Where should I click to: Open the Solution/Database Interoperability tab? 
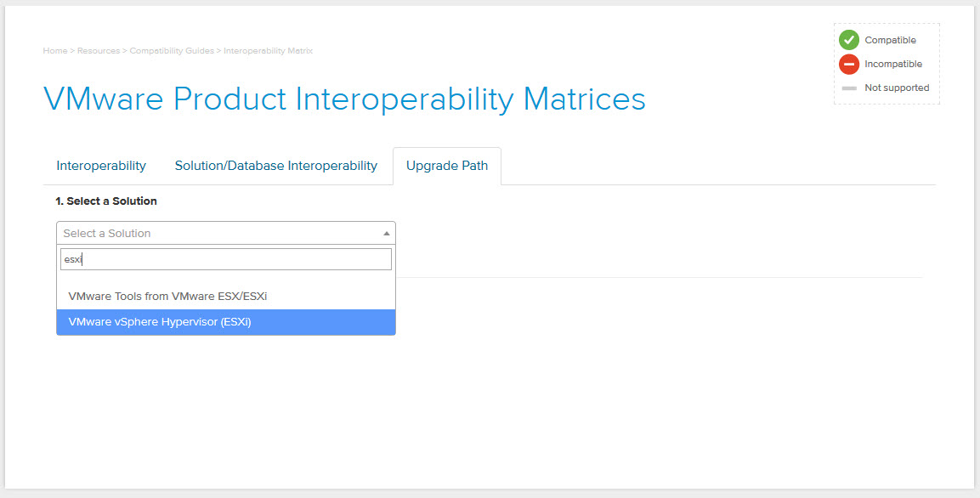pyautogui.click(x=275, y=166)
